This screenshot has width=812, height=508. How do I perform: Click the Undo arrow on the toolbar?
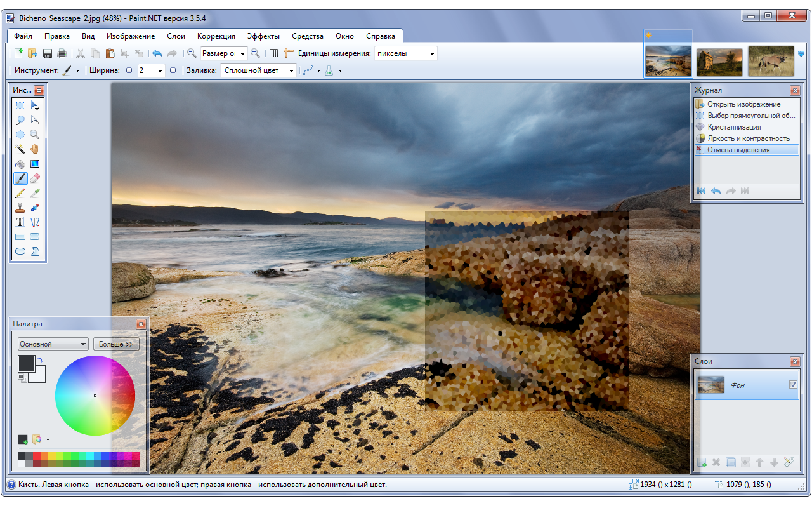[156, 53]
